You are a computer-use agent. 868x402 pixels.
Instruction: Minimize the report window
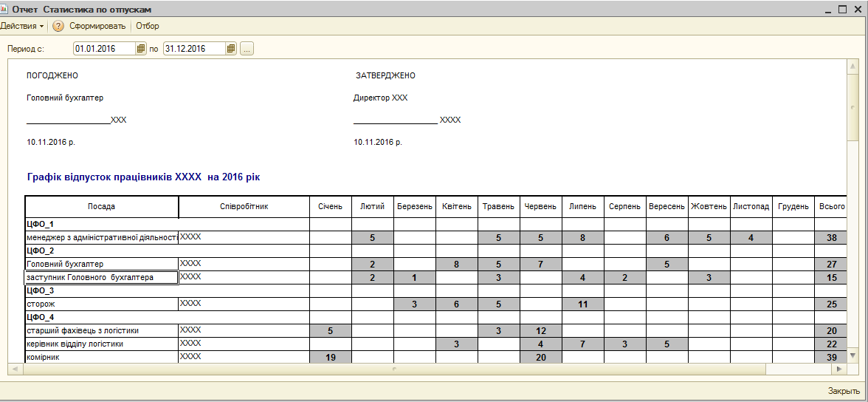[827, 9]
